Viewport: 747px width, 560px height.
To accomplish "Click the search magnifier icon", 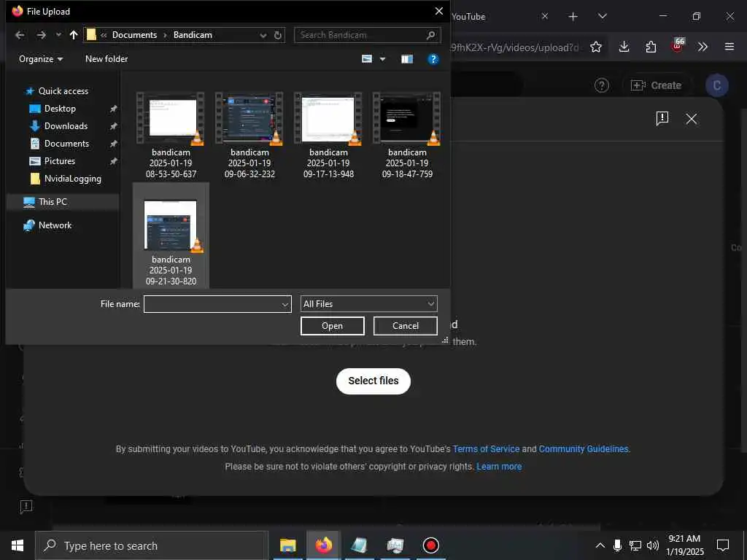I will pyautogui.click(x=430, y=35).
